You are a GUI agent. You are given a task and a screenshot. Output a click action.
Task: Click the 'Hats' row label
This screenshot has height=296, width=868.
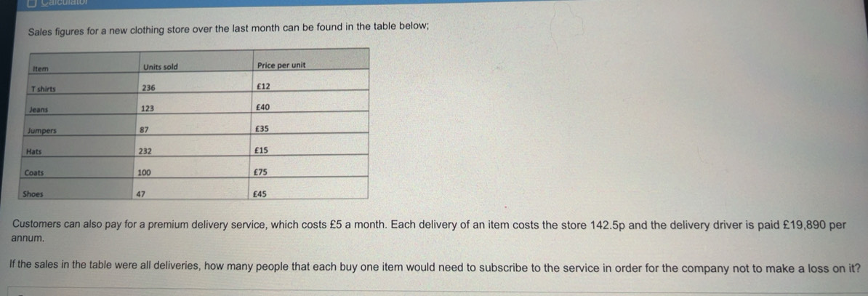point(34,151)
